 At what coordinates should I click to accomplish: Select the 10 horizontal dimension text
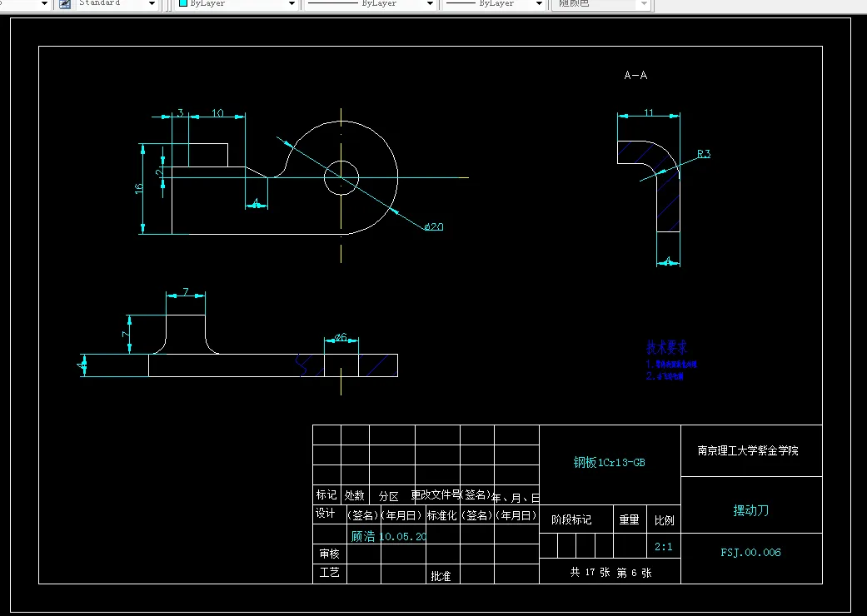pos(217,112)
